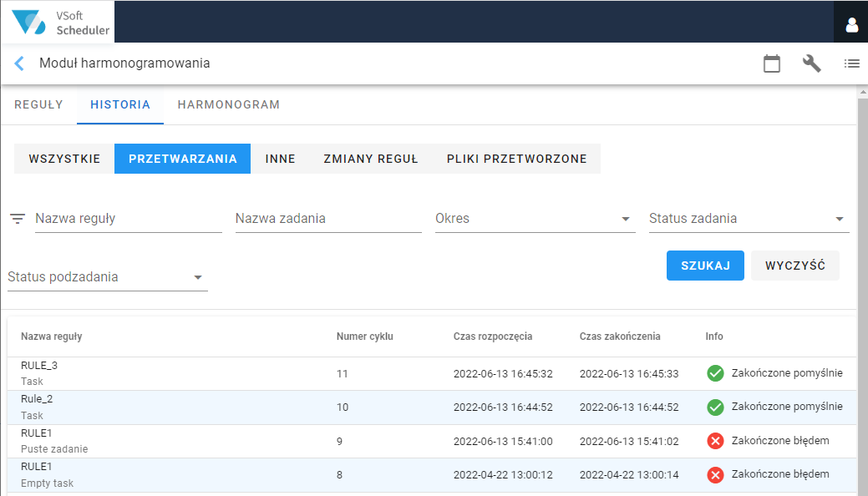Open the calendar icon in the header

(x=772, y=63)
